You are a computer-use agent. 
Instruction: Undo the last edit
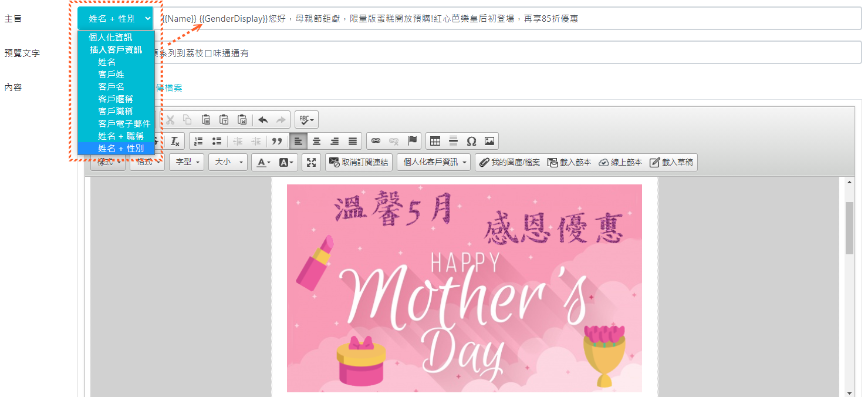[x=263, y=120]
